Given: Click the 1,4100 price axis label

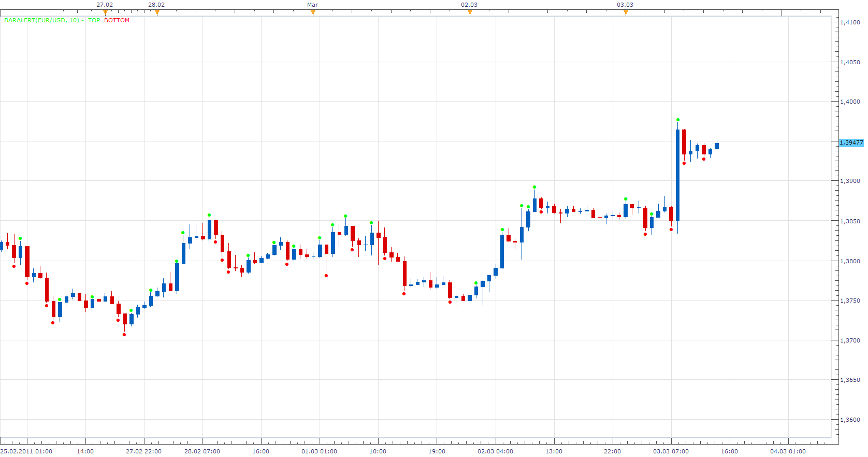Looking at the screenshot, I should pos(850,22).
